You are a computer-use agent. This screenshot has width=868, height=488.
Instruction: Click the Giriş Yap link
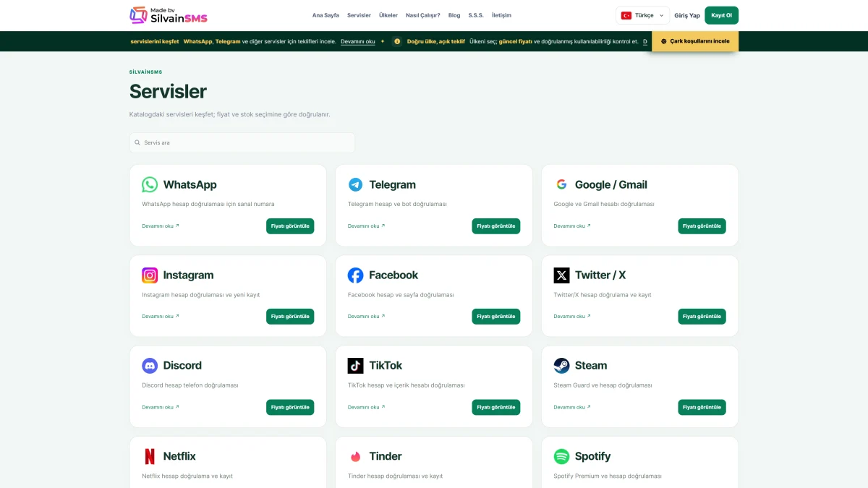point(687,15)
